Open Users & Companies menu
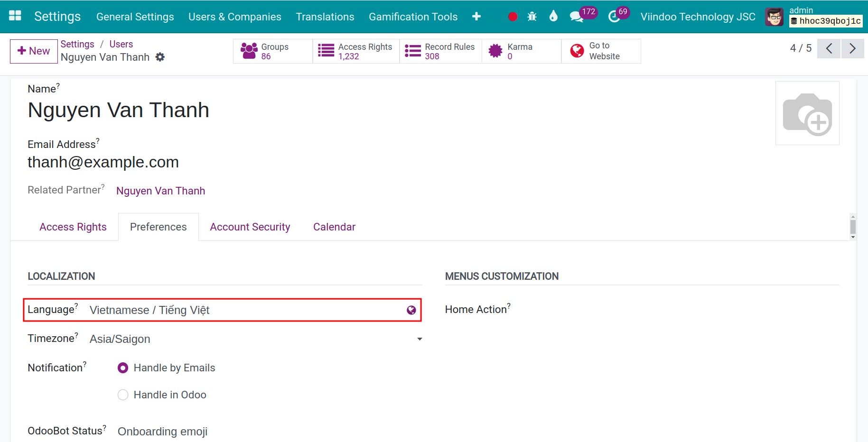868x442 pixels. [235, 17]
